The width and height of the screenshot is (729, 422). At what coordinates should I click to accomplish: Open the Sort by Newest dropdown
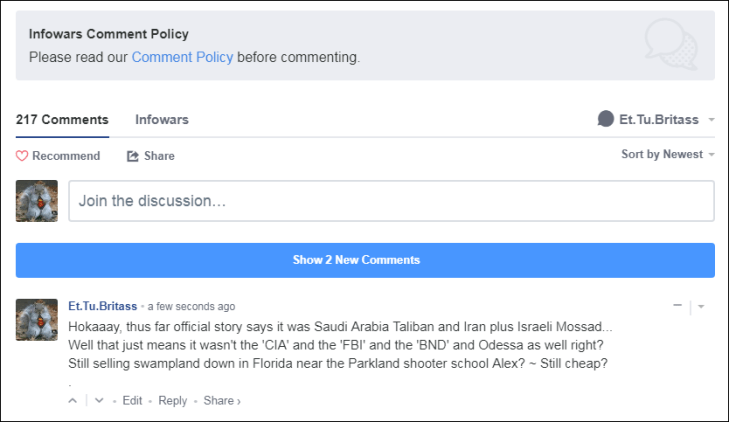click(x=668, y=155)
